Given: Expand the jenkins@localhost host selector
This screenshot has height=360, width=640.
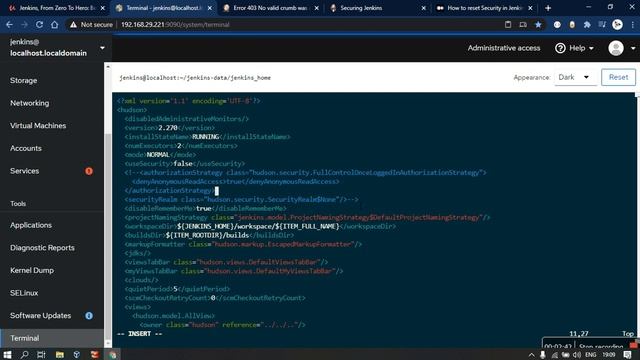Looking at the screenshot, I should pyautogui.click(x=102, y=48).
